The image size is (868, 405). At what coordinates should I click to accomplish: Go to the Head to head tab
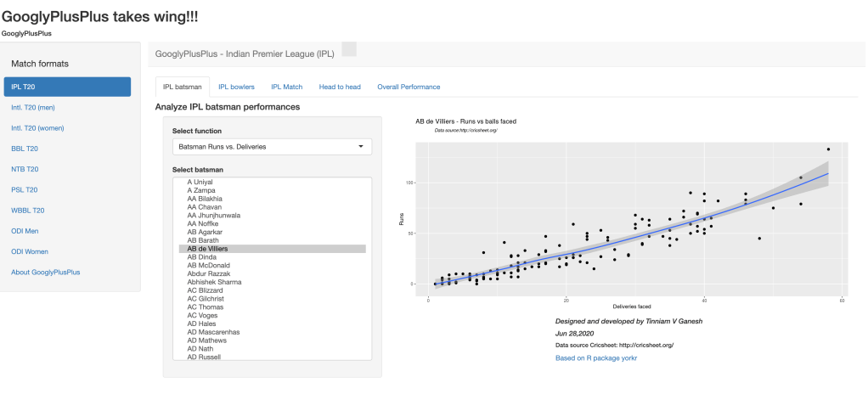(340, 87)
